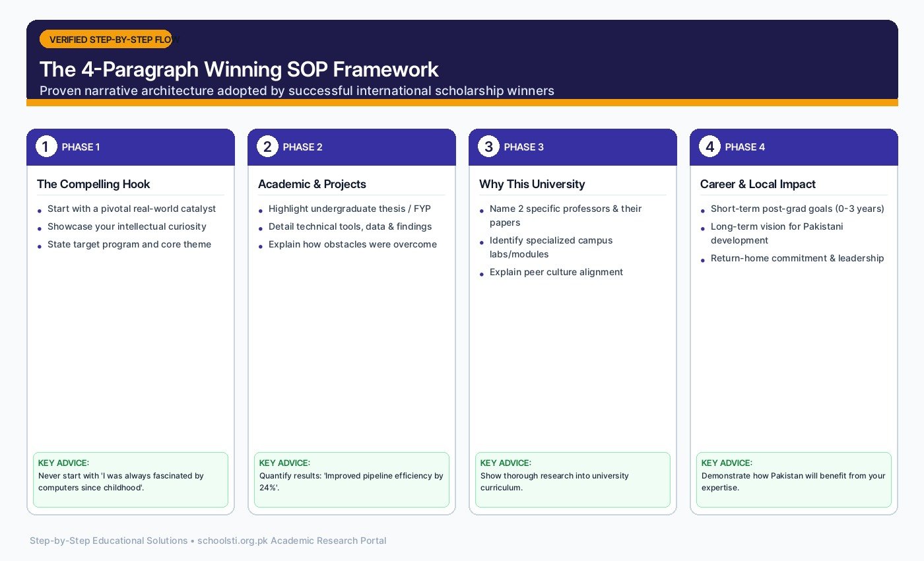Viewport: 924px width, 561px height.
Task: Click the PHASE 3 header label
Action: click(523, 147)
